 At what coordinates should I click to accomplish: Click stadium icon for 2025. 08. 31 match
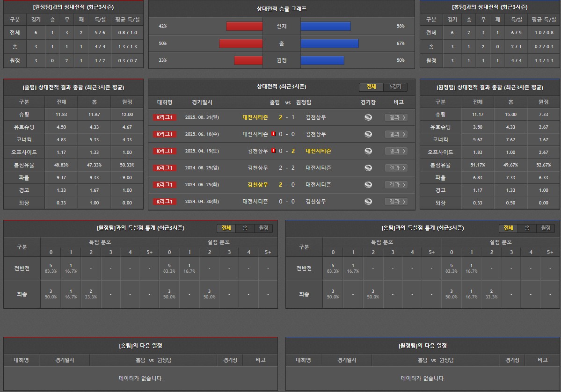368,117
